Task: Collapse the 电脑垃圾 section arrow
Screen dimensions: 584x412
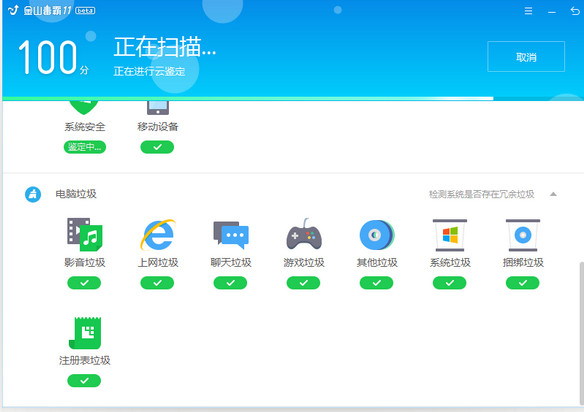Action: pos(553,194)
